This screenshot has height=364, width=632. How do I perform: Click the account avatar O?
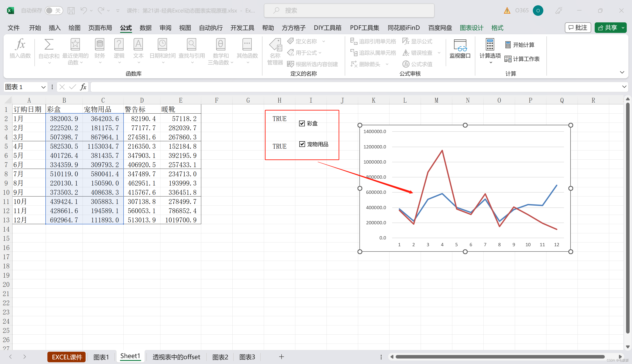click(538, 11)
